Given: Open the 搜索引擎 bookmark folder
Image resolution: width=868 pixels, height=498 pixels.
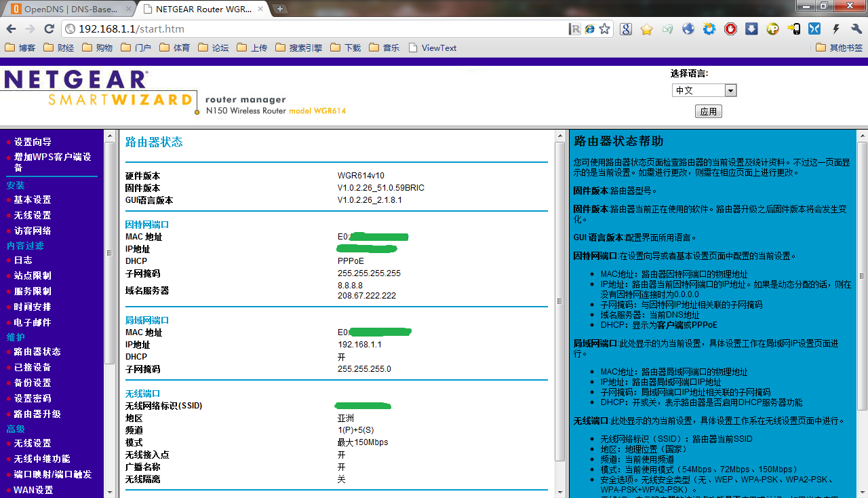Looking at the screenshot, I should pyautogui.click(x=299, y=48).
